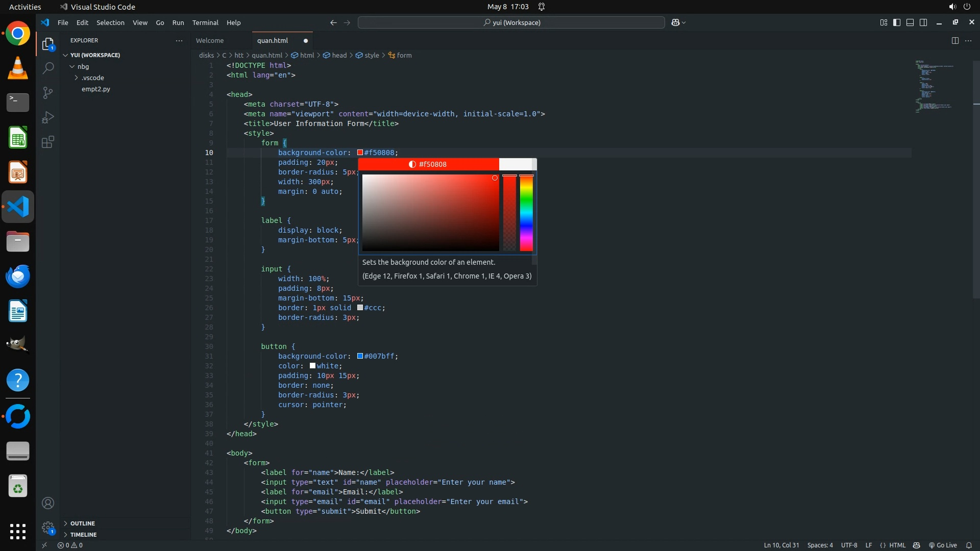The image size is (980, 551).
Task: Click HTML language mode in status bar
Action: (x=897, y=545)
